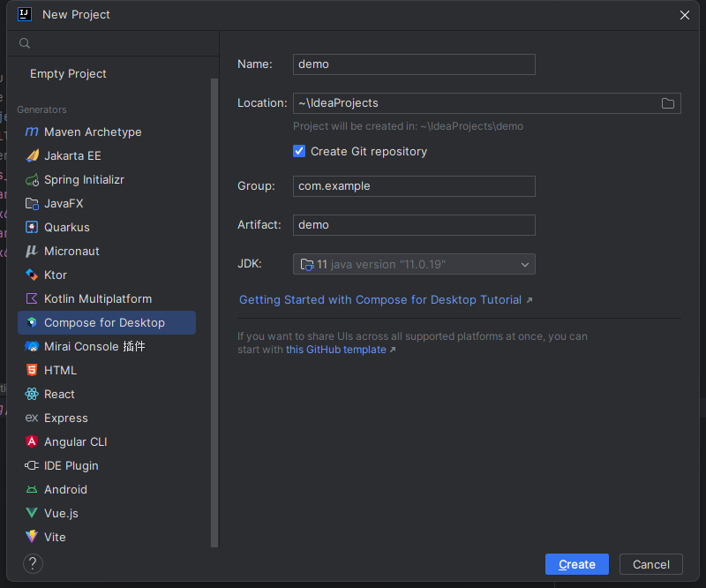The width and height of the screenshot is (706, 588).
Task: Uncheck Create Git repository checkbox
Action: [x=299, y=152]
